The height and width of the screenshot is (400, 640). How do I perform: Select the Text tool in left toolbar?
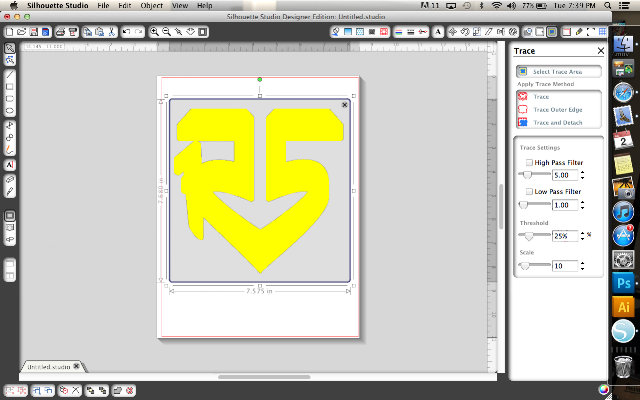(x=10, y=165)
